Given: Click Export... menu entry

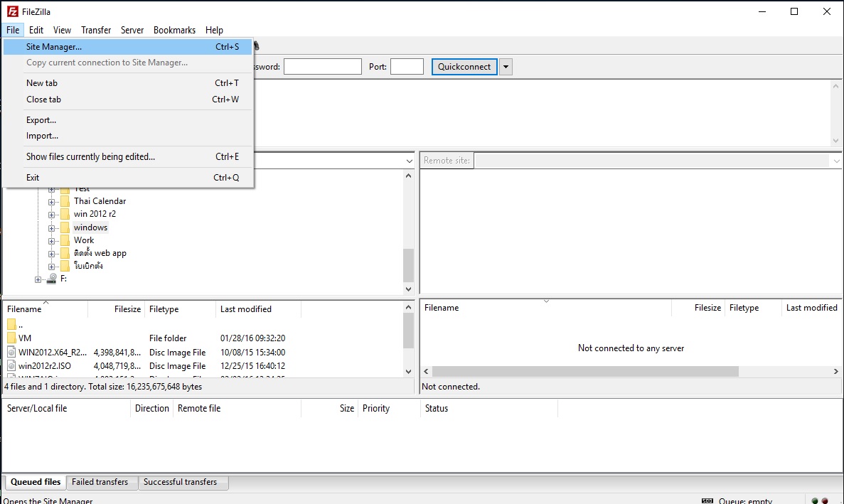Looking at the screenshot, I should (127, 120).
